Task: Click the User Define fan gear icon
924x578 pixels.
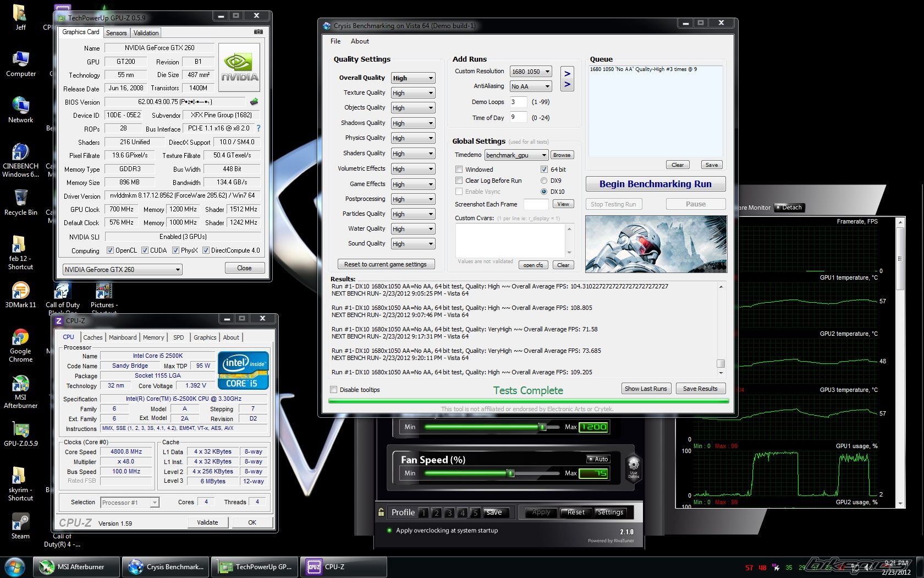Action: (x=634, y=464)
